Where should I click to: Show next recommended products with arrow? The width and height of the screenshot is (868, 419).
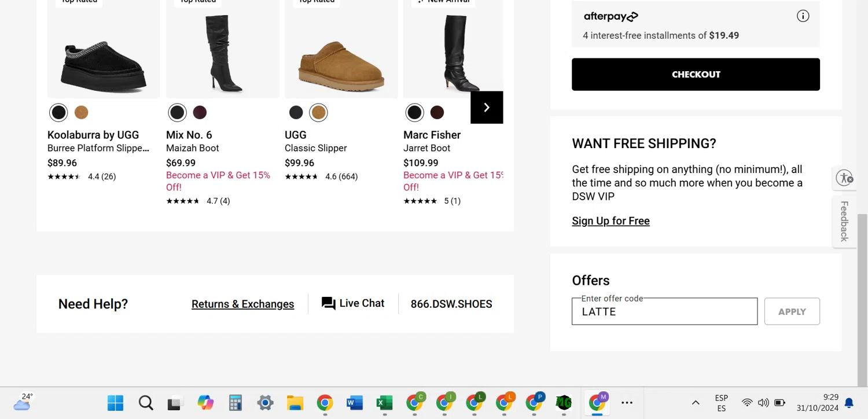[487, 108]
